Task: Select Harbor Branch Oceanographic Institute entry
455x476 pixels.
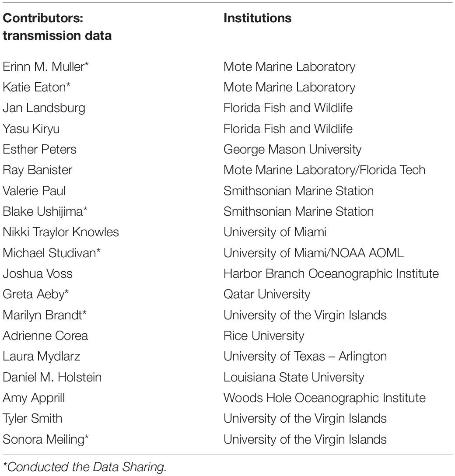Action: click(x=331, y=274)
